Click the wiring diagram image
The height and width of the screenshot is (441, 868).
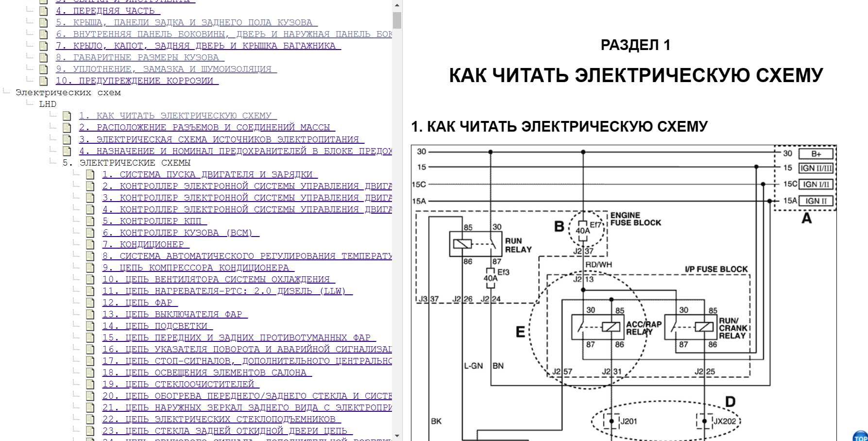(x=624, y=293)
